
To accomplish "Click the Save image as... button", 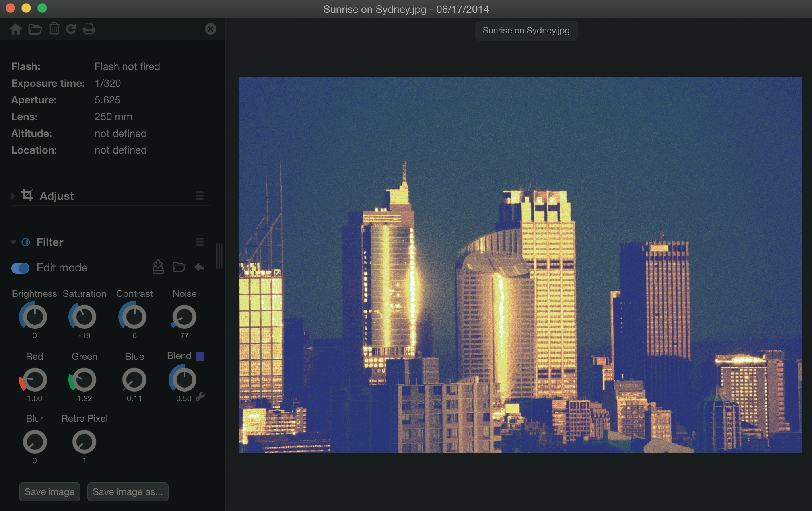I will (x=128, y=492).
